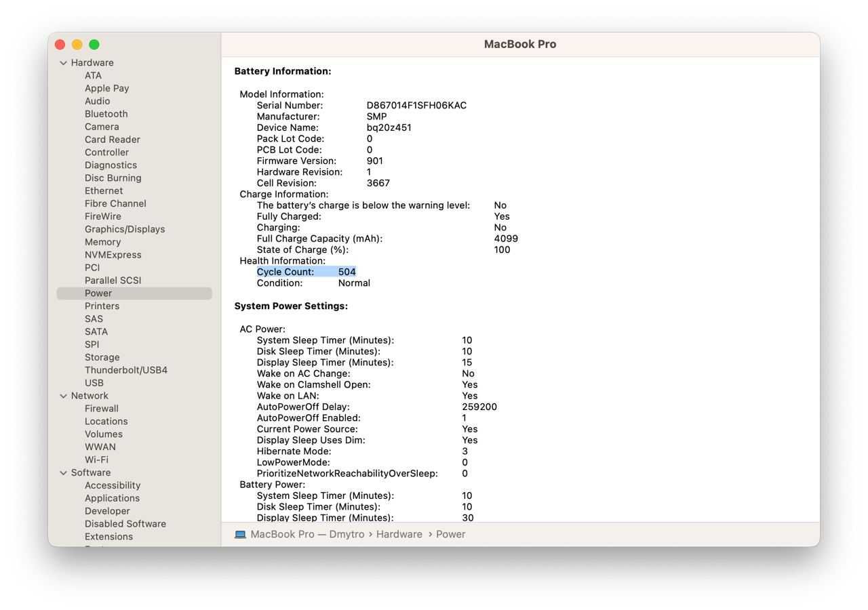Open the Controller entry
The height and width of the screenshot is (610, 868).
tap(106, 152)
